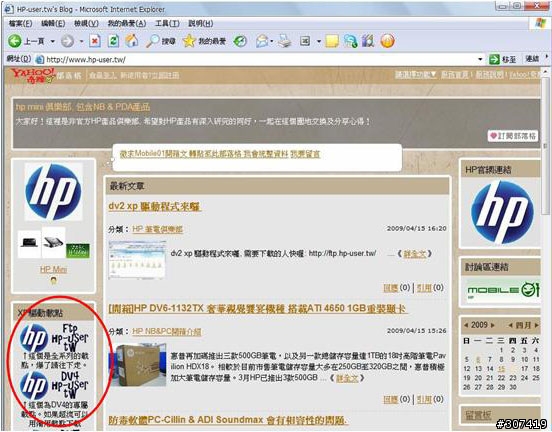Viewport: 552px width, 432px height.
Task: Click the date 2009/04/15 16:20
Action: click(x=416, y=228)
